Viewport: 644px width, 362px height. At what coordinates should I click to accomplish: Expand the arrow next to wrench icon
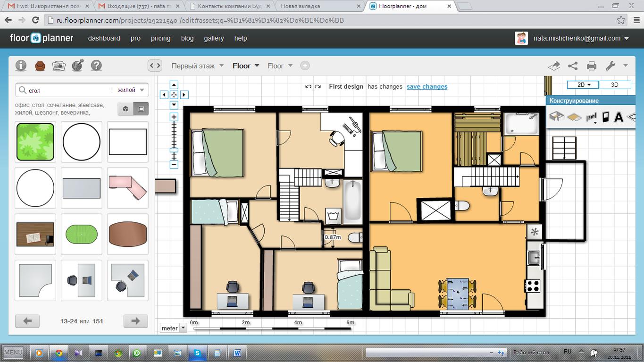(x=626, y=66)
